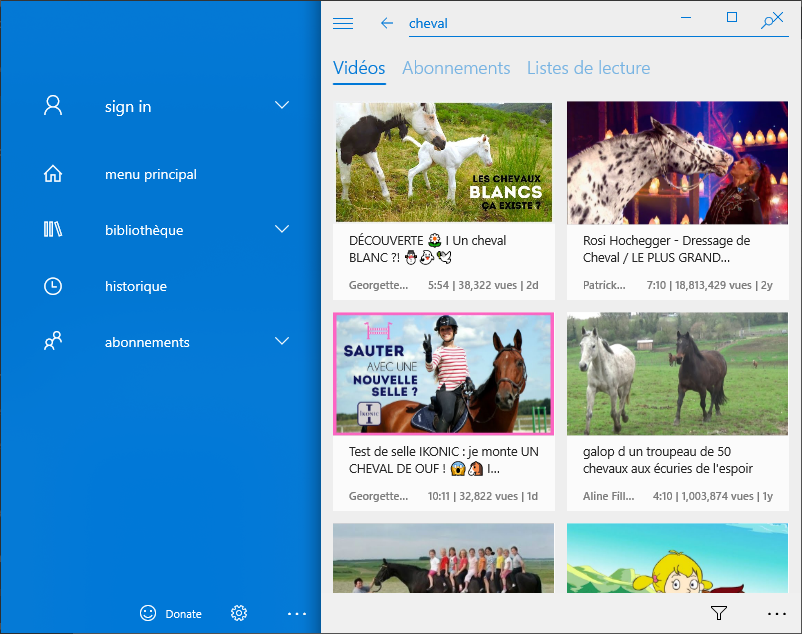Open video titled galop d un troupeau
802x634 pixels.
pos(667,460)
